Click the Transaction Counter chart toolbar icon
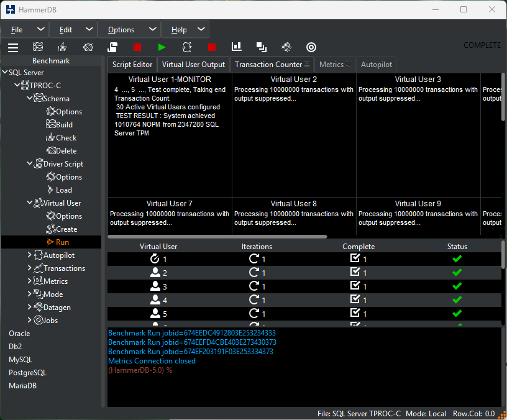Image resolution: width=507 pixels, height=420 pixels. (237, 47)
